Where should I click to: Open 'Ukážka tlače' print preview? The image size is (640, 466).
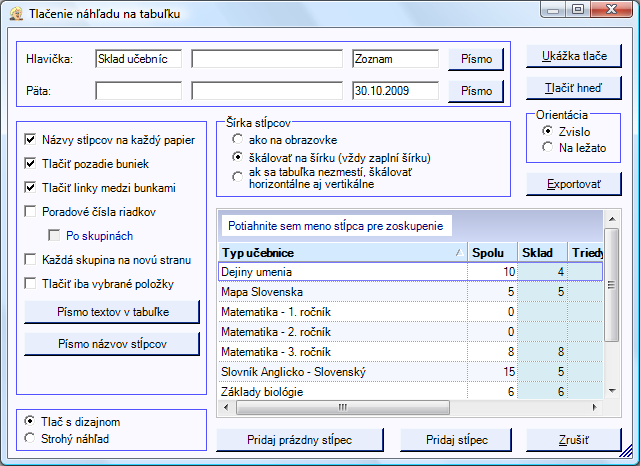coord(574,56)
